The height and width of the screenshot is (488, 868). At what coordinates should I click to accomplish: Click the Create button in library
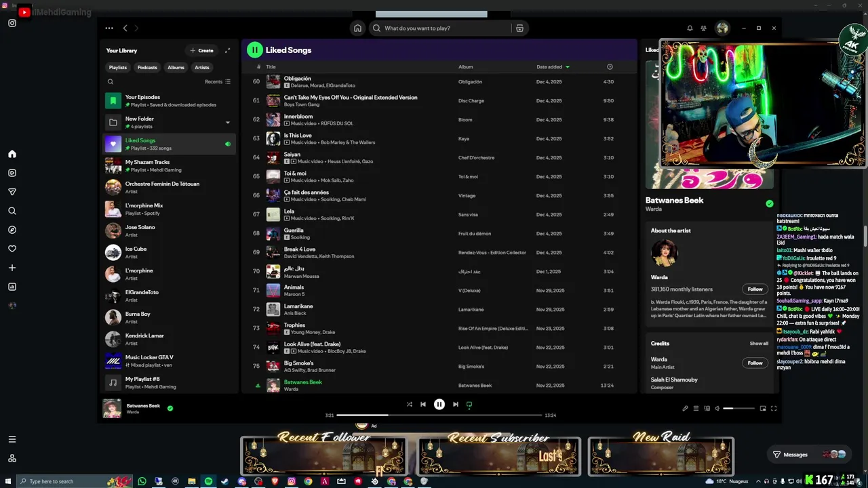201,50
